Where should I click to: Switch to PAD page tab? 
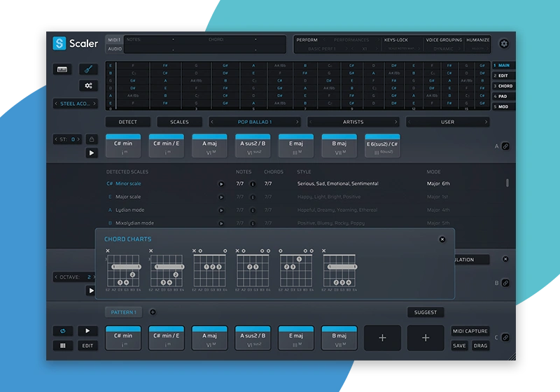(503, 97)
